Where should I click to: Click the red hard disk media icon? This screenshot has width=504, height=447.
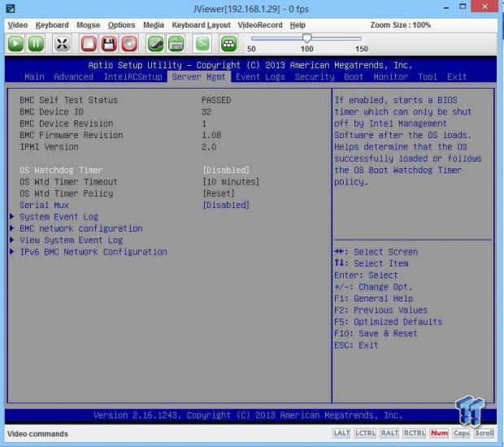pos(89,44)
